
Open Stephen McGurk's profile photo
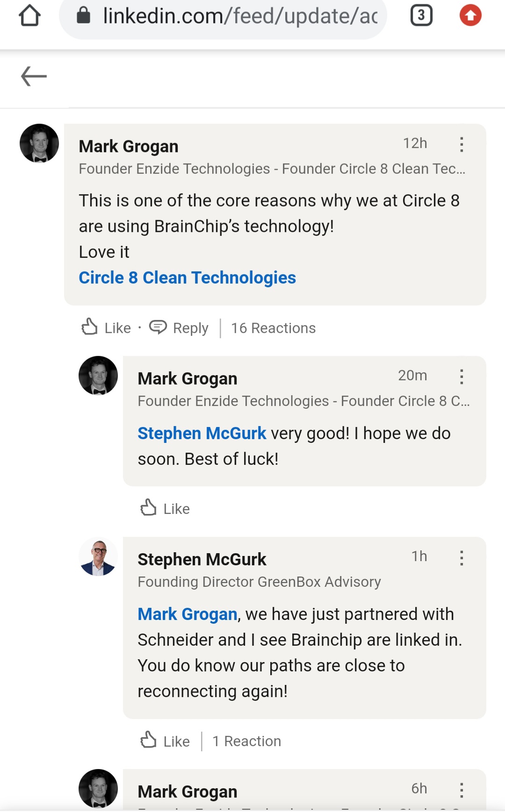pyautogui.click(x=98, y=557)
